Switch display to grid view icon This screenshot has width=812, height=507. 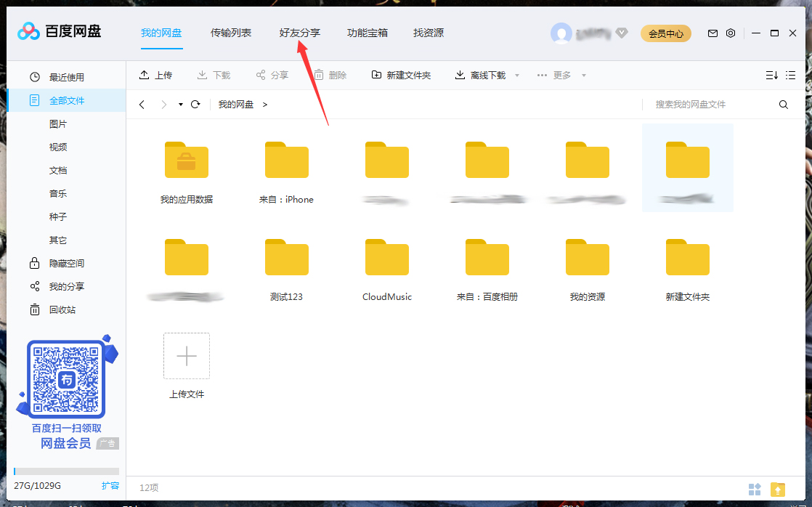click(755, 490)
